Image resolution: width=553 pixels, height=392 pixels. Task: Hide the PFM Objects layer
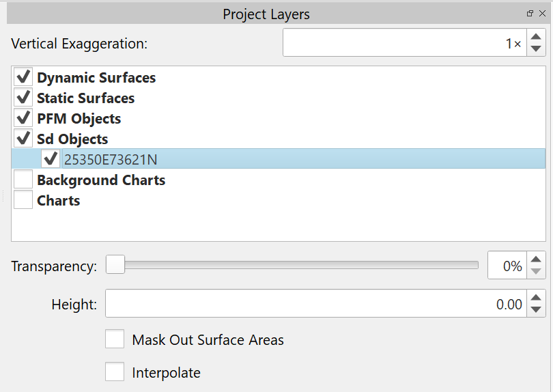(x=24, y=118)
